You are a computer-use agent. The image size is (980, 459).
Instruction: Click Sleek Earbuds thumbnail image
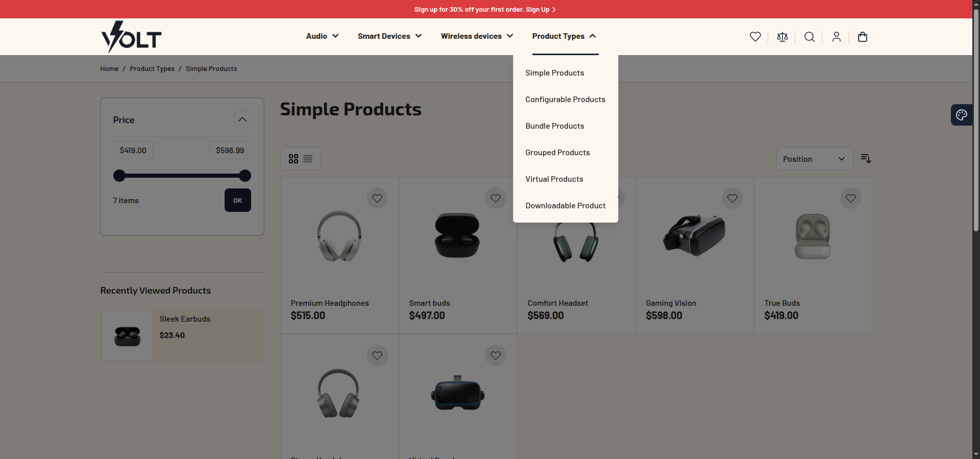click(x=127, y=336)
